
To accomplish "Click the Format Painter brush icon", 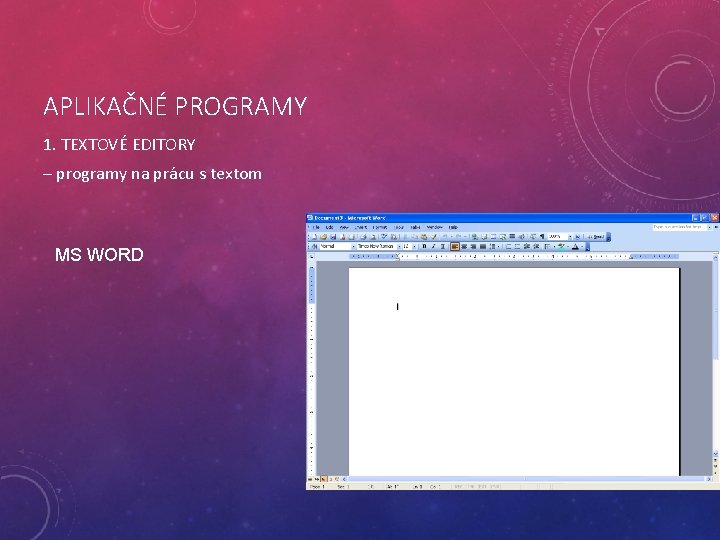I will (433, 237).
